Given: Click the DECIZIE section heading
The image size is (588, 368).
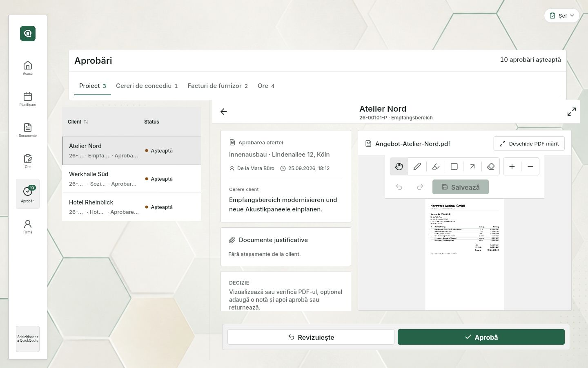Looking at the screenshot, I should pos(239,283).
